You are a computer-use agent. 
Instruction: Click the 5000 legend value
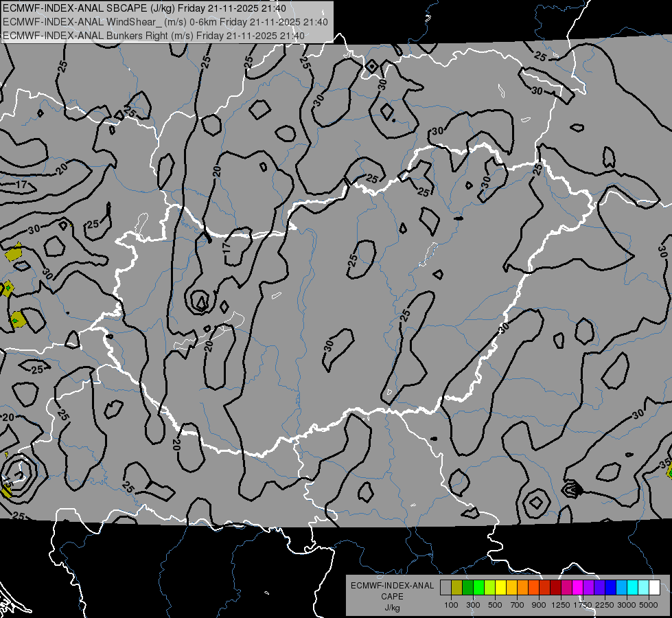tap(649, 605)
